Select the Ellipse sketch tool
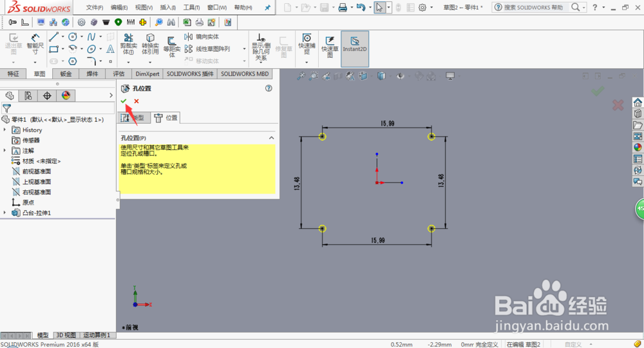Image resolution: width=644 pixels, height=348 pixels. [x=91, y=50]
